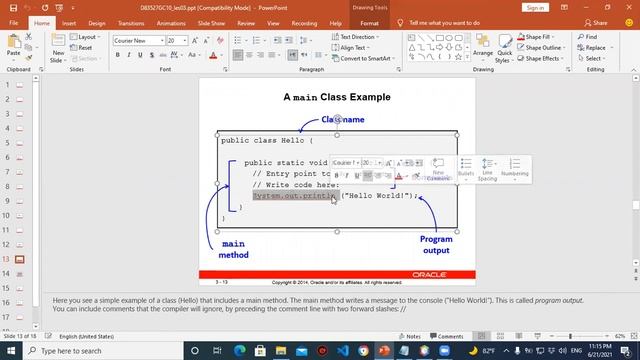This screenshot has width=640, height=360.
Task: Activate the Format Painter brush
Action: pos(28,58)
